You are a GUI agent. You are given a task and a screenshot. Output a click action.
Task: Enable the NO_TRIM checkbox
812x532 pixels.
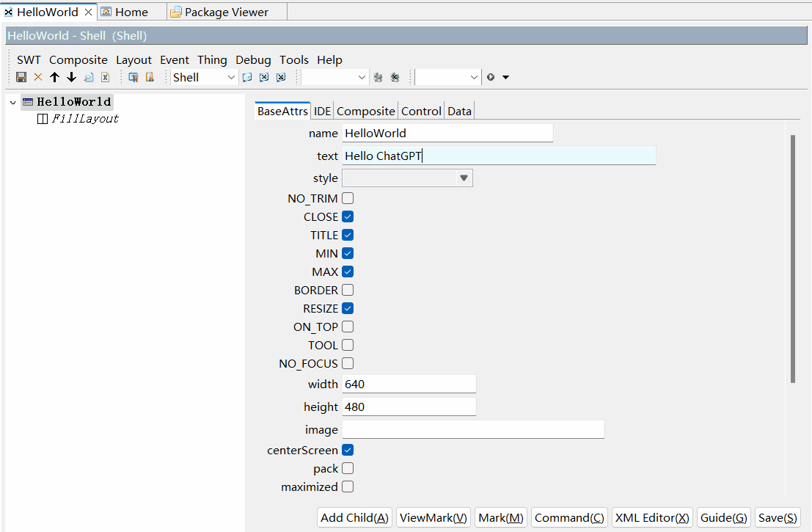tap(348, 198)
